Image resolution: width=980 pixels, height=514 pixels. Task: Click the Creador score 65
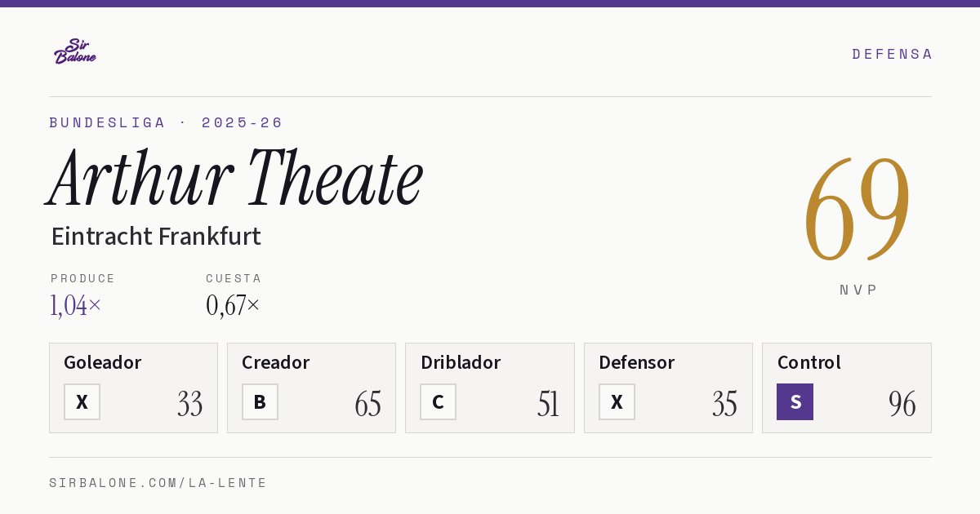pyautogui.click(x=368, y=404)
